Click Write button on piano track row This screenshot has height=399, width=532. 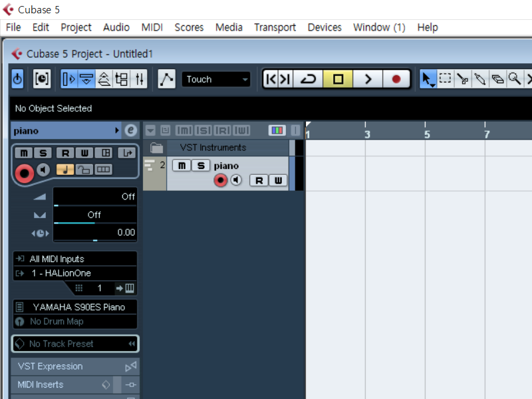tap(278, 180)
